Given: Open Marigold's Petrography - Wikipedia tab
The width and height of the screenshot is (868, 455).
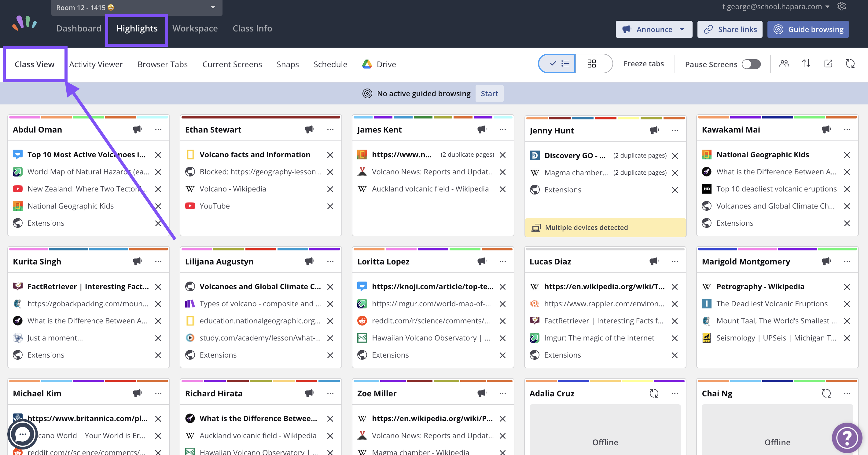Looking at the screenshot, I should (760, 287).
